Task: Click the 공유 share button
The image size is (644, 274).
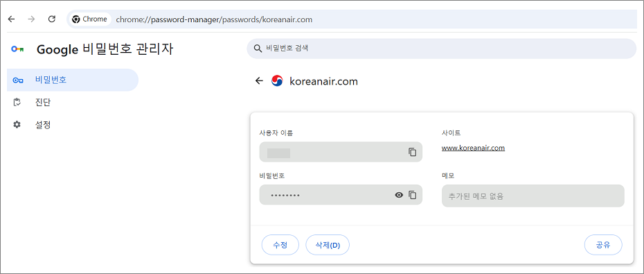Action: click(603, 245)
